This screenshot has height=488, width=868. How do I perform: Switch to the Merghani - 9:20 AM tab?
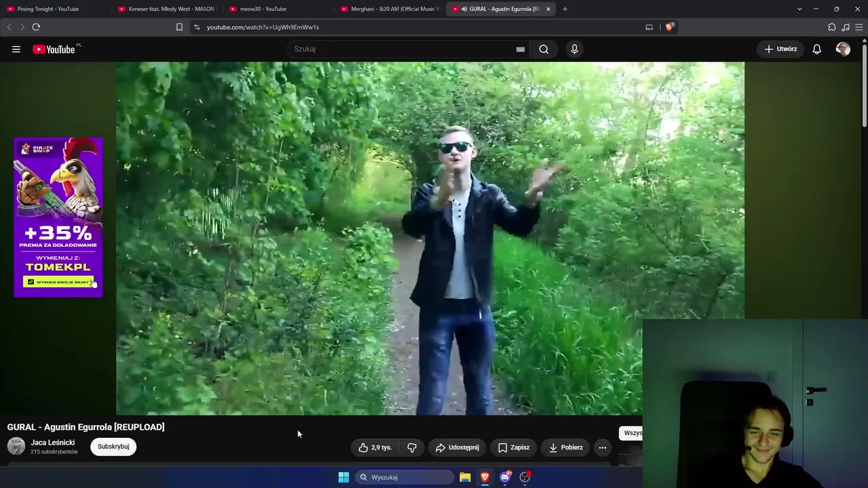(389, 9)
